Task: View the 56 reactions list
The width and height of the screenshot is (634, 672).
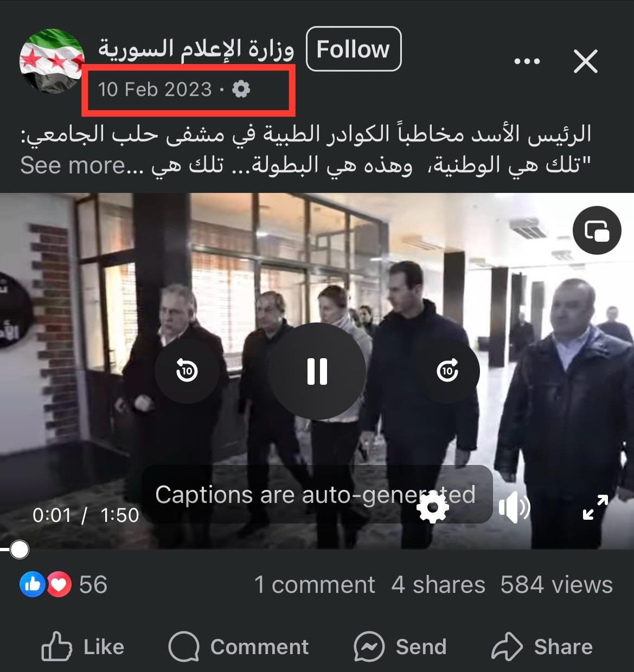Action: [x=63, y=585]
